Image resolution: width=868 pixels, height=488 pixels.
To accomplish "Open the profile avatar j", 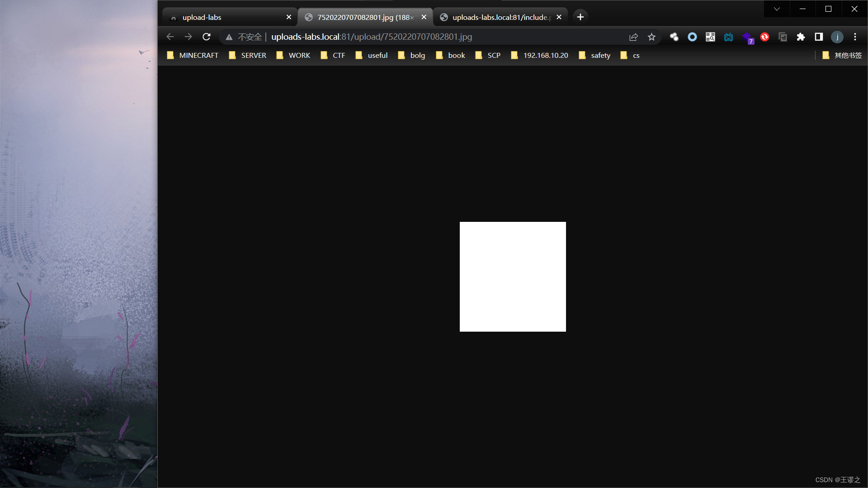I will pos(837,37).
